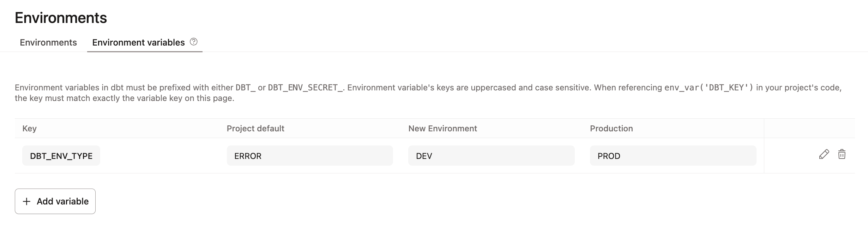Click the trash icon to delete DBT_ENV_TYPE

[x=841, y=155]
